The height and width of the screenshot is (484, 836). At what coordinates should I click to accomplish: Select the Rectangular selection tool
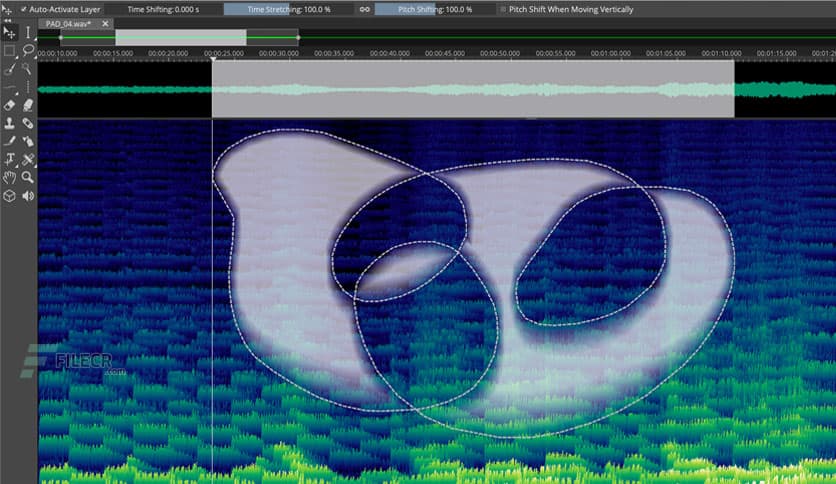tap(9, 51)
